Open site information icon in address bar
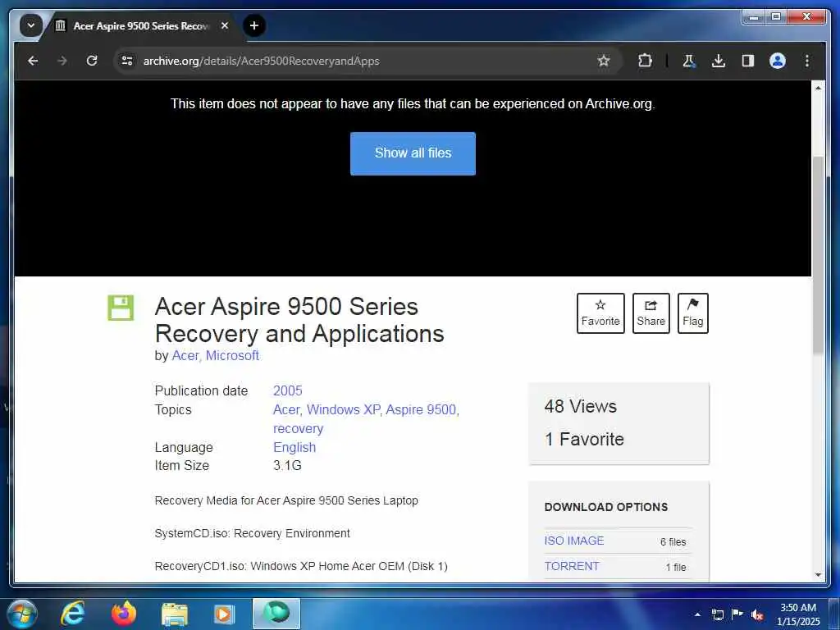The width and height of the screenshot is (840, 630). pyautogui.click(x=127, y=61)
